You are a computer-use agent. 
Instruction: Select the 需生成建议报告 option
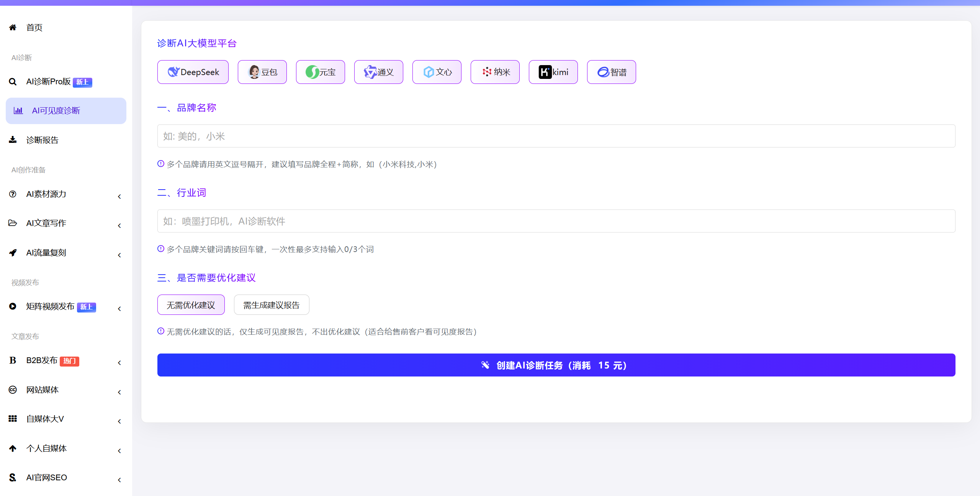pos(272,305)
